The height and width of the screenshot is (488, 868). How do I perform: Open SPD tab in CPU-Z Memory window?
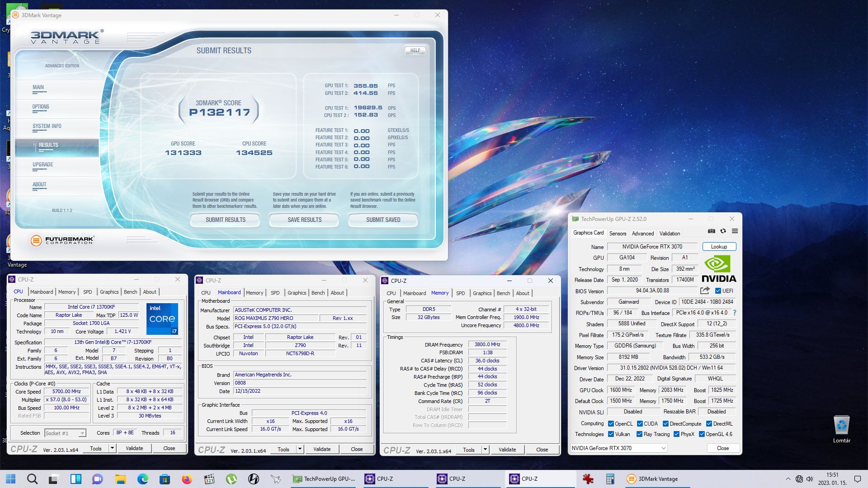click(460, 293)
